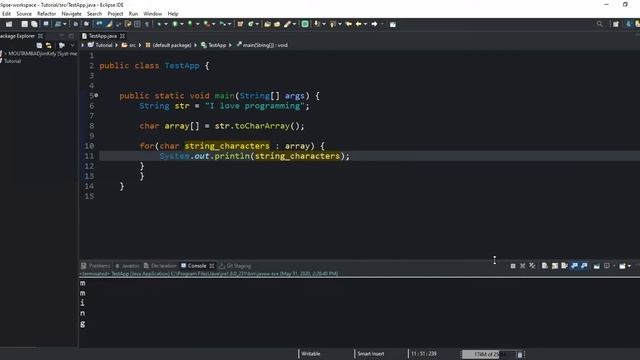Click Terminate square button in Console toolbar

click(x=513, y=266)
